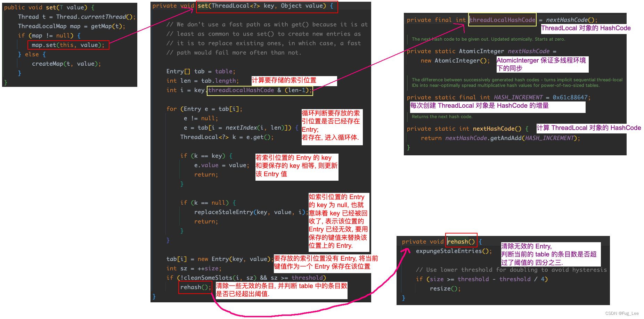Click the line 'int len = tab.length;'

(203, 81)
